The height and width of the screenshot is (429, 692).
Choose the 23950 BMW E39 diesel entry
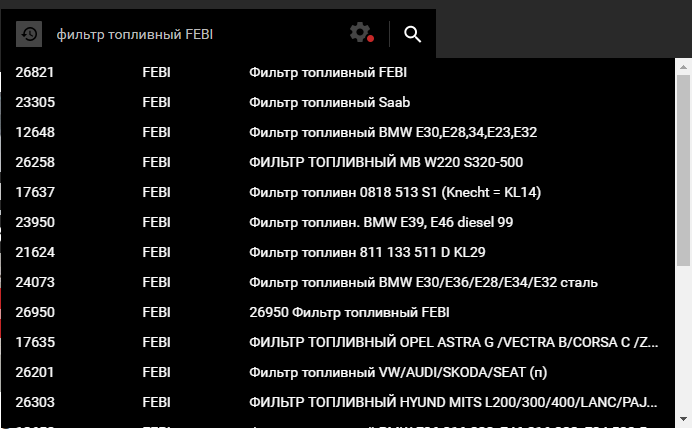(338, 222)
